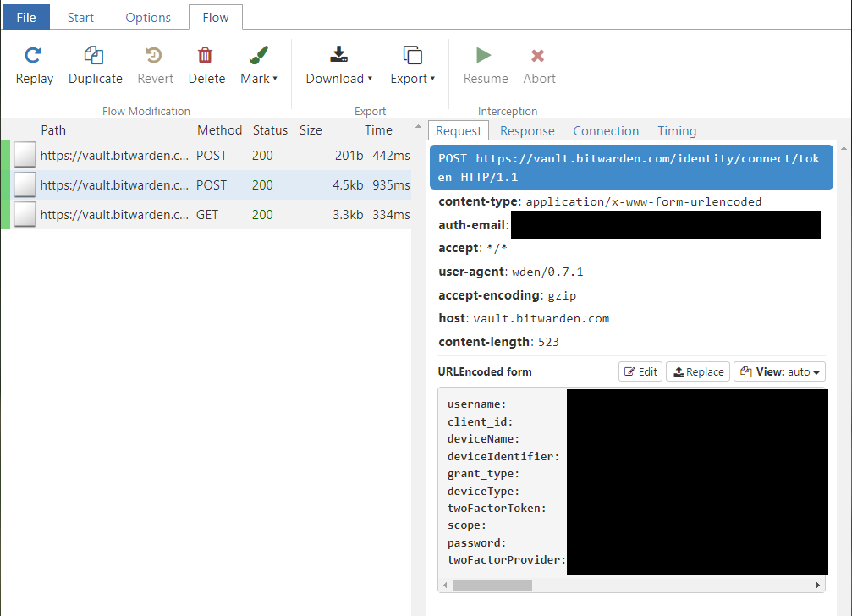Click the Duplicate flow icon
Viewport: 852px width, 616px height.
[x=93, y=55]
